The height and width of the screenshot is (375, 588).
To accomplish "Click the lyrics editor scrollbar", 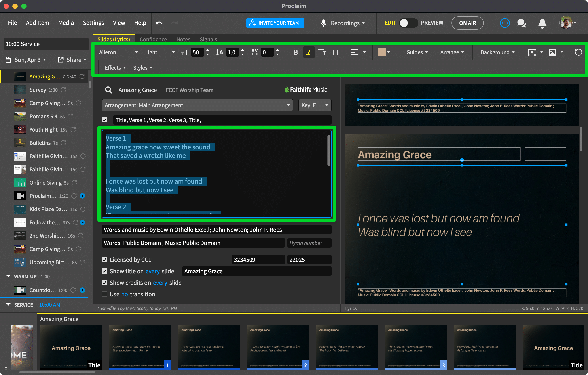I will click(328, 150).
